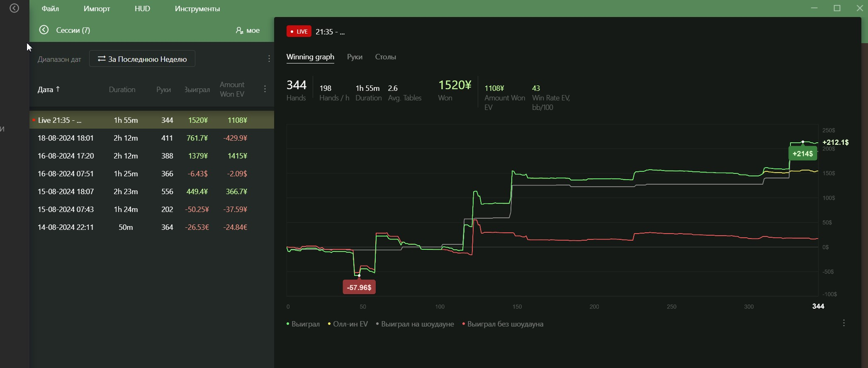Open the 'За Последнюю Неделю' date range dropdown
This screenshot has width=868, height=368.
point(142,59)
